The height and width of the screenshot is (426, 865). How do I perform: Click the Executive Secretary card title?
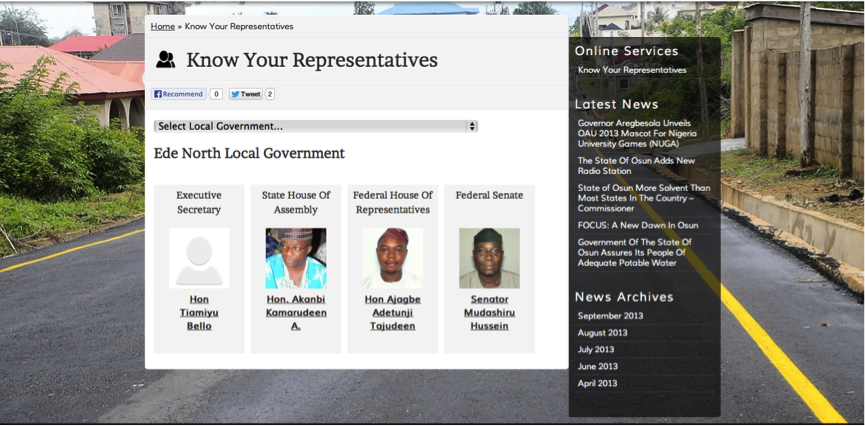point(199,203)
